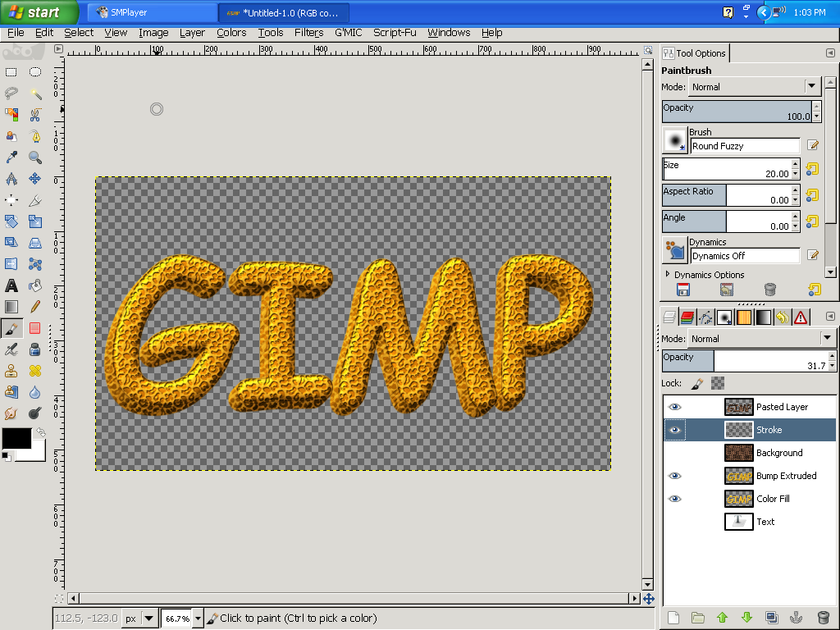Open the layer Mode dropdown
The image size is (840, 630).
pos(761,339)
